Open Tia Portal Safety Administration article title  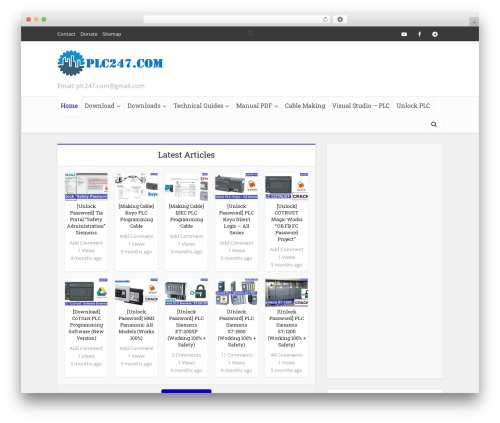tap(86, 219)
